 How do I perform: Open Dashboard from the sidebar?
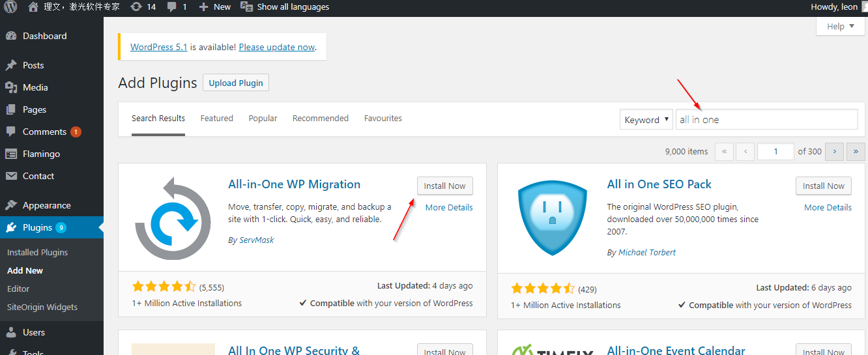point(44,36)
